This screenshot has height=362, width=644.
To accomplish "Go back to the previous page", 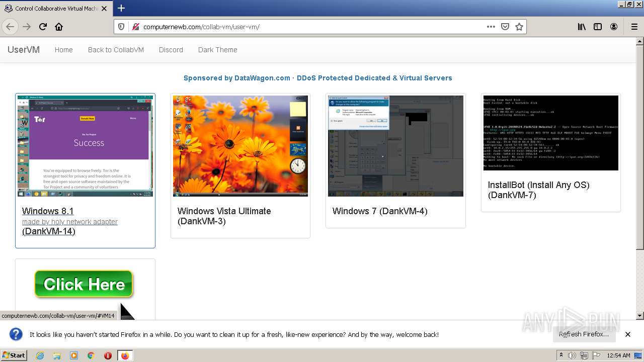I will 10,27.
